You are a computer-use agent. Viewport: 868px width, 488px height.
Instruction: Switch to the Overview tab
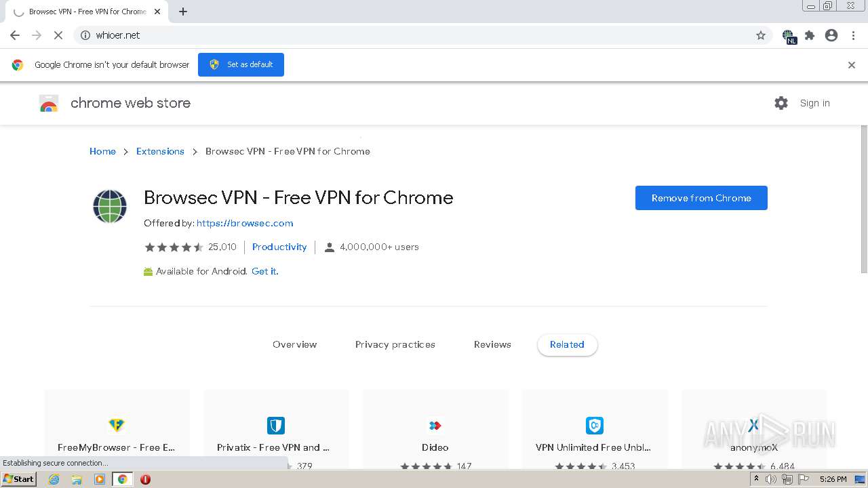click(294, 344)
